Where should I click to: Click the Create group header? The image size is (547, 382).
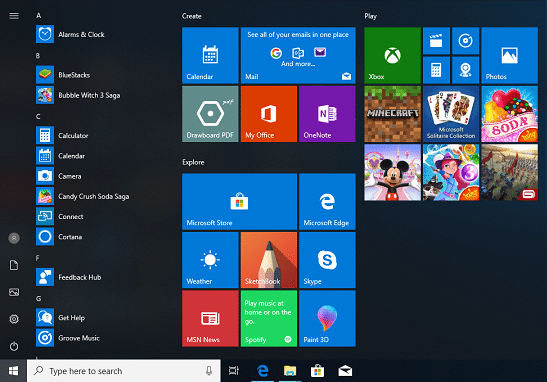[x=192, y=16]
